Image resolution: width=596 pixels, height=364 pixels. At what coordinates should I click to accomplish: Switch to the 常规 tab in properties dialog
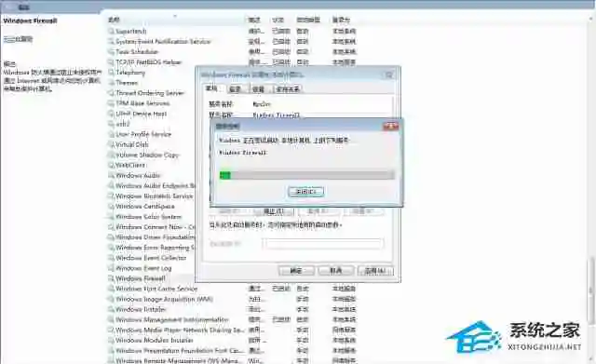[211, 88]
